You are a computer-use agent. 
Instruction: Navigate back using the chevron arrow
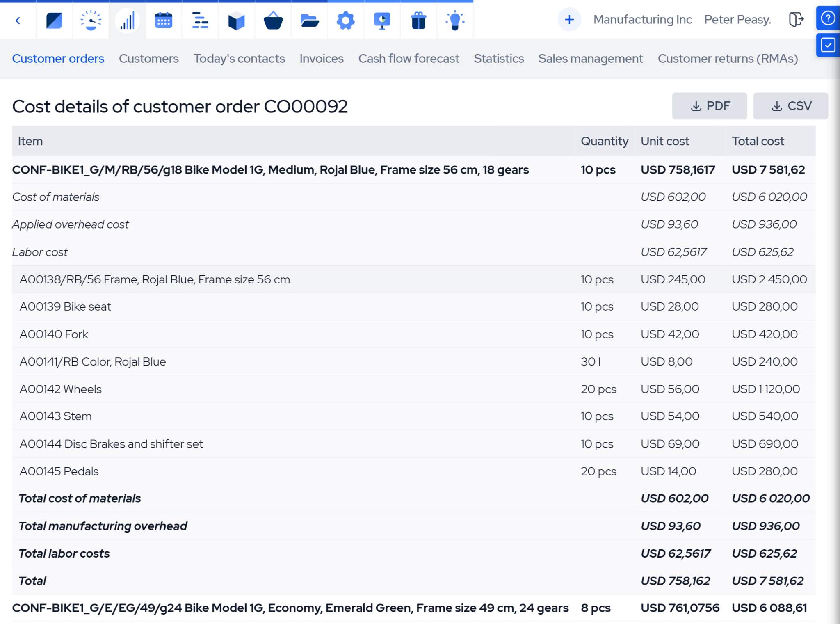[x=18, y=20]
